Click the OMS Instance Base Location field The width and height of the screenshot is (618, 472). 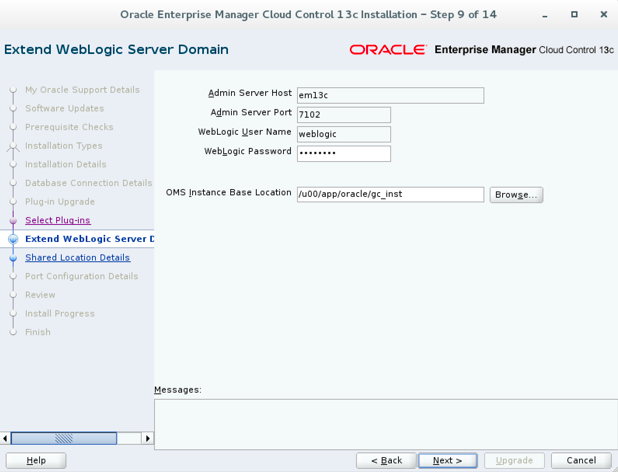pos(390,194)
